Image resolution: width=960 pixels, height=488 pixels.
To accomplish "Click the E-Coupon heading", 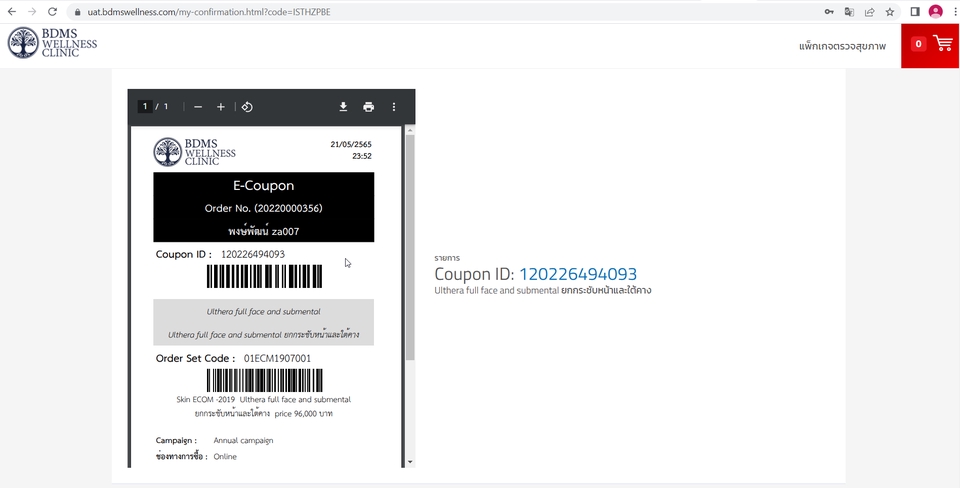I will click(263, 186).
